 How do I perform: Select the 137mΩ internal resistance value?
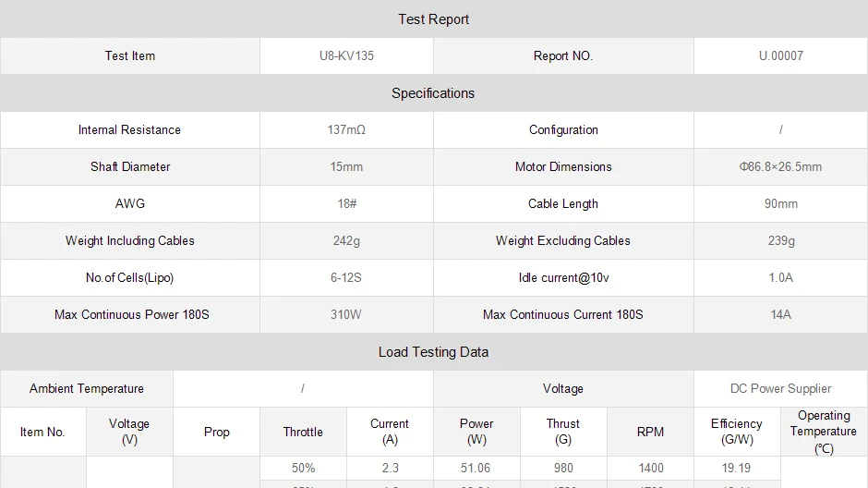tap(346, 129)
